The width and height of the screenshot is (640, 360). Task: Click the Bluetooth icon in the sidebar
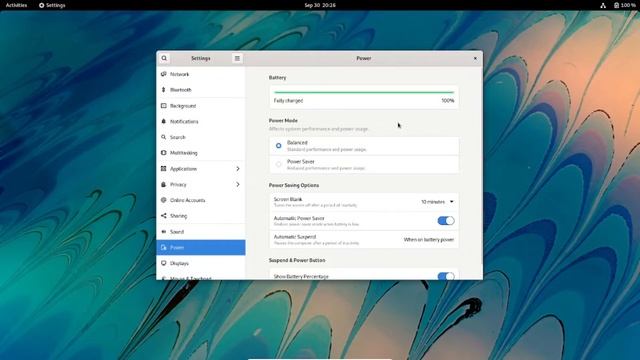coord(164,90)
